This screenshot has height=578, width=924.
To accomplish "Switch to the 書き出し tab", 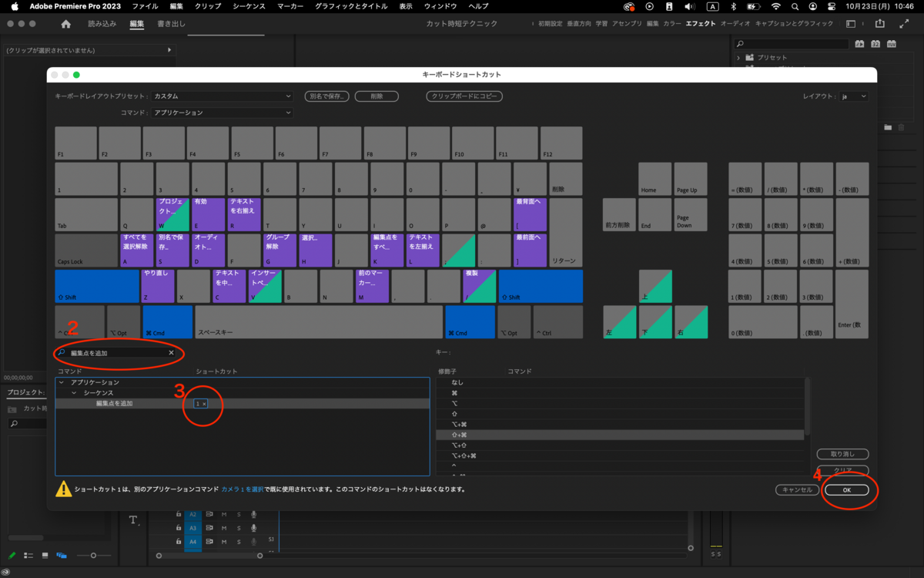I will pyautogui.click(x=171, y=24).
